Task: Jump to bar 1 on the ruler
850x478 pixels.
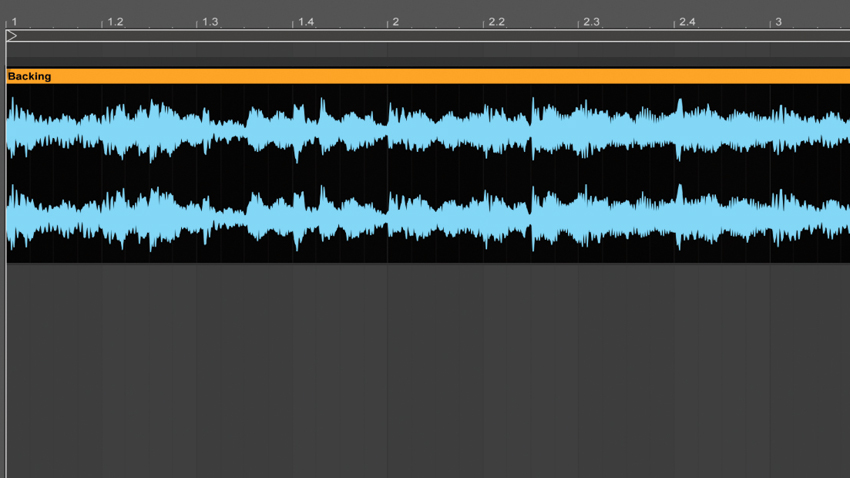Action: 14,22
